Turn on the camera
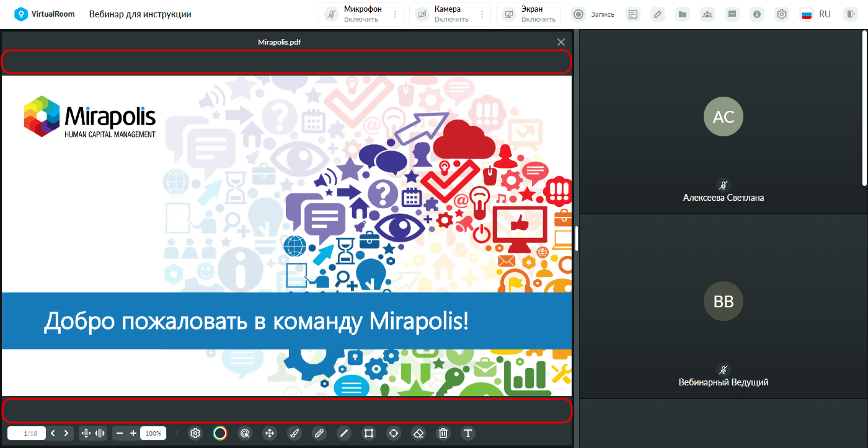The height and width of the screenshot is (448, 868). coord(444,14)
